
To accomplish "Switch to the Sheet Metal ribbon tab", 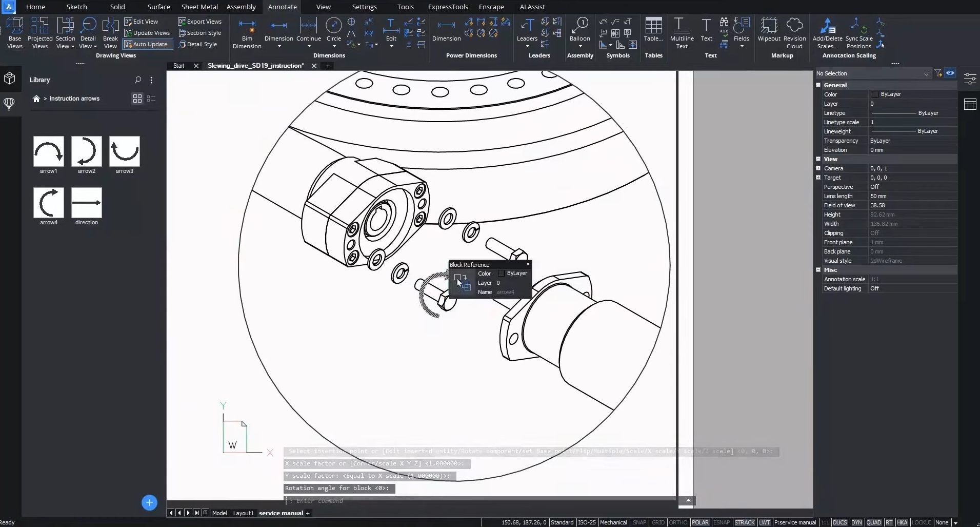I will click(199, 7).
